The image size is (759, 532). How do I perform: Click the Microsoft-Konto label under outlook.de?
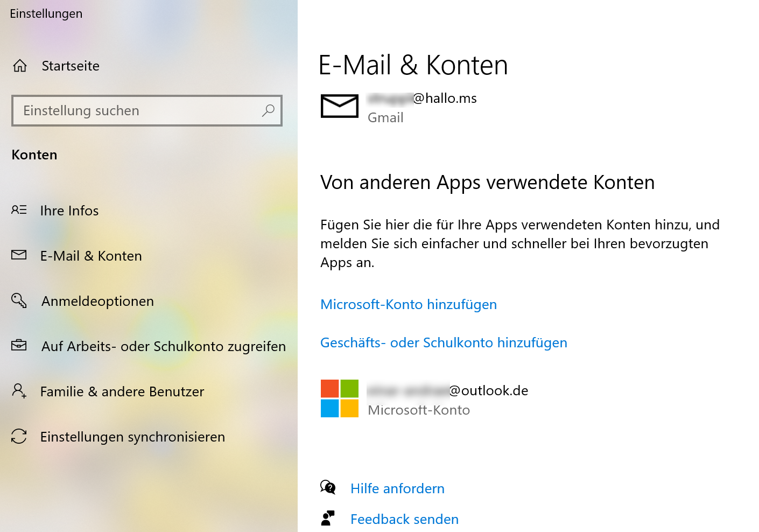[419, 410]
